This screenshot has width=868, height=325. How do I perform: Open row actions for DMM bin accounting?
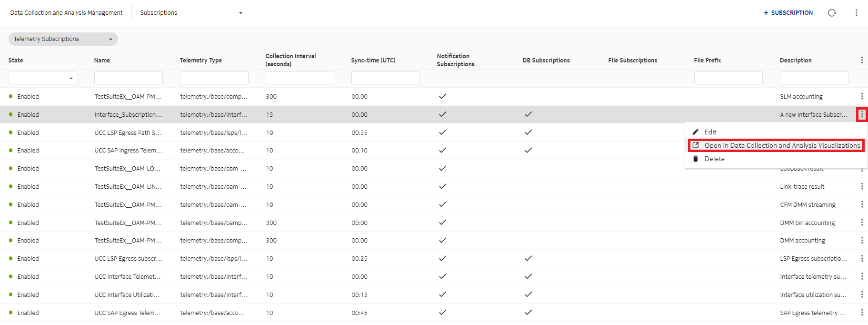point(861,223)
